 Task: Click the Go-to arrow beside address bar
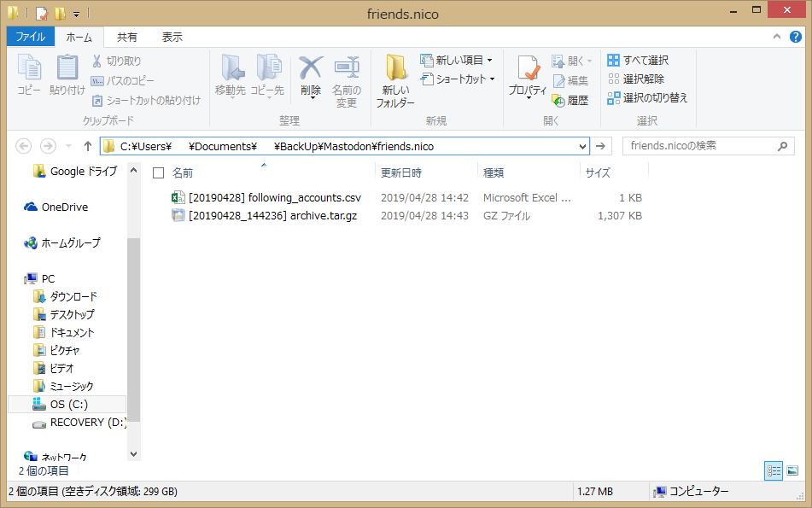[x=601, y=147]
